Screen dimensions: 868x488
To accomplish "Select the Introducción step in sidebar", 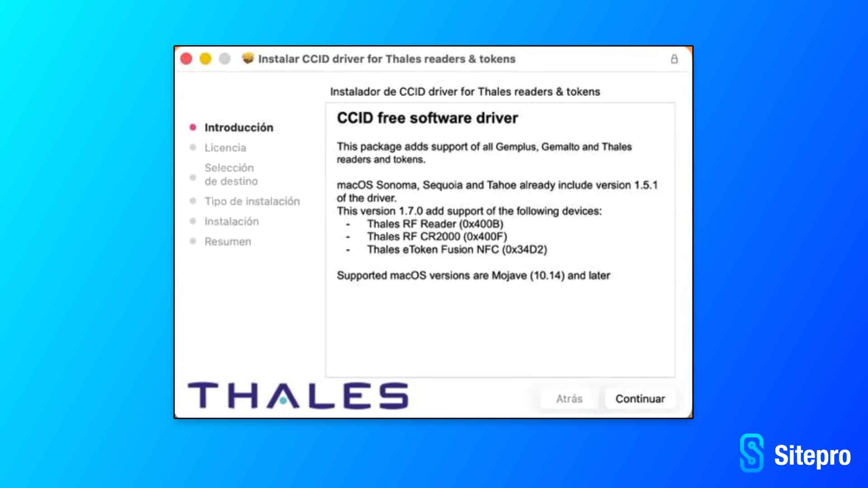I will [x=239, y=127].
